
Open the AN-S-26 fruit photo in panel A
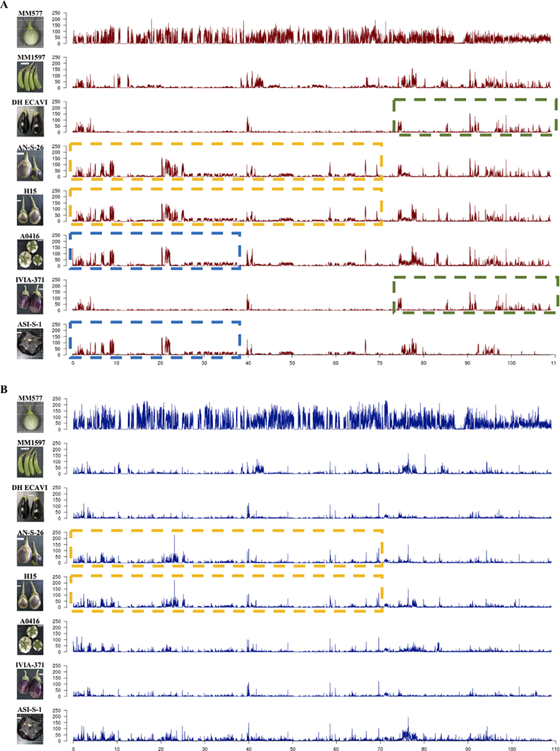[30, 166]
